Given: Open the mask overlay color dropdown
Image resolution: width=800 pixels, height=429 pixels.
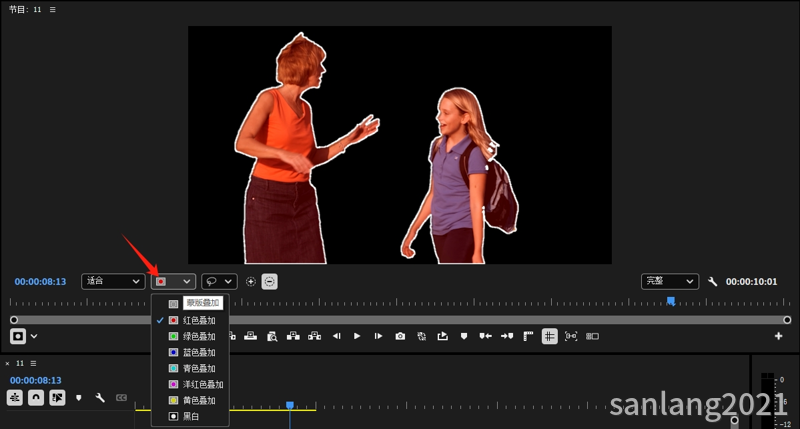Looking at the screenshot, I should point(173,282).
